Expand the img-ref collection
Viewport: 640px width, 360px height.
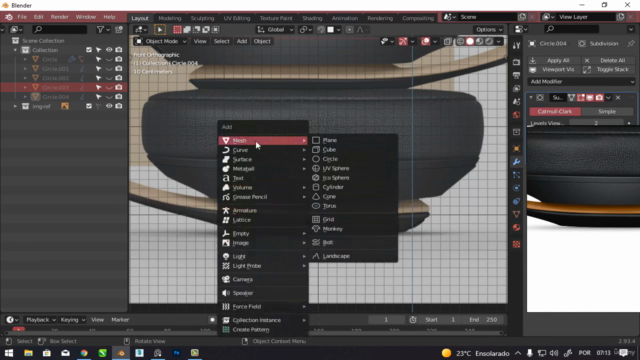[x=16, y=106]
